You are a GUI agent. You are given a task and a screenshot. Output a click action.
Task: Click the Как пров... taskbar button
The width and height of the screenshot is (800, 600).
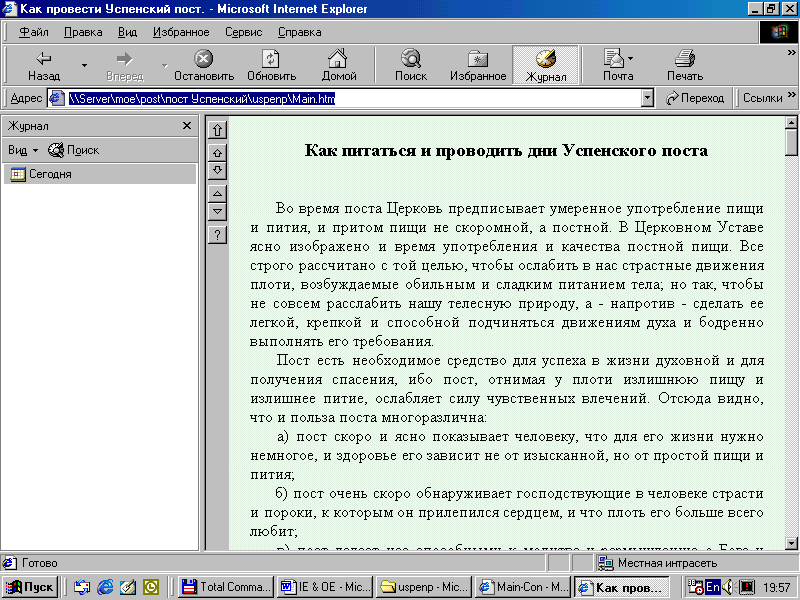click(622, 587)
